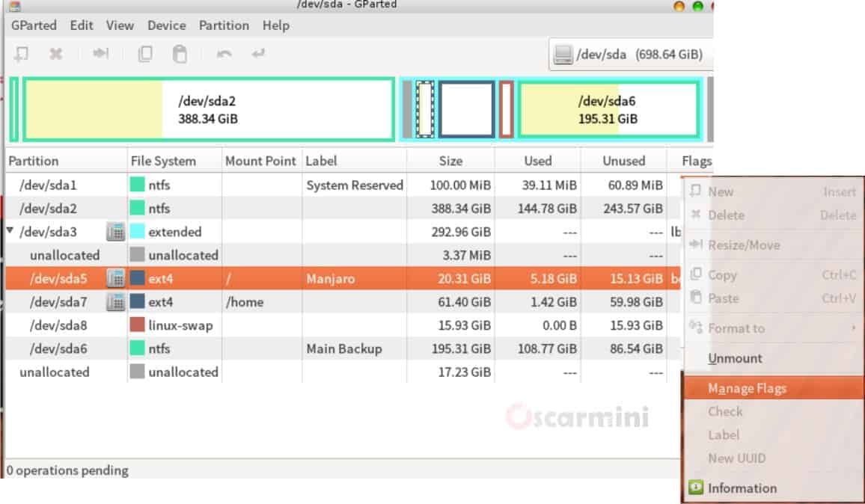This screenshot has height=504, width=865.
Task: Collapse the /dev/sda3 extended partition tree
Action: click(10, 231)
